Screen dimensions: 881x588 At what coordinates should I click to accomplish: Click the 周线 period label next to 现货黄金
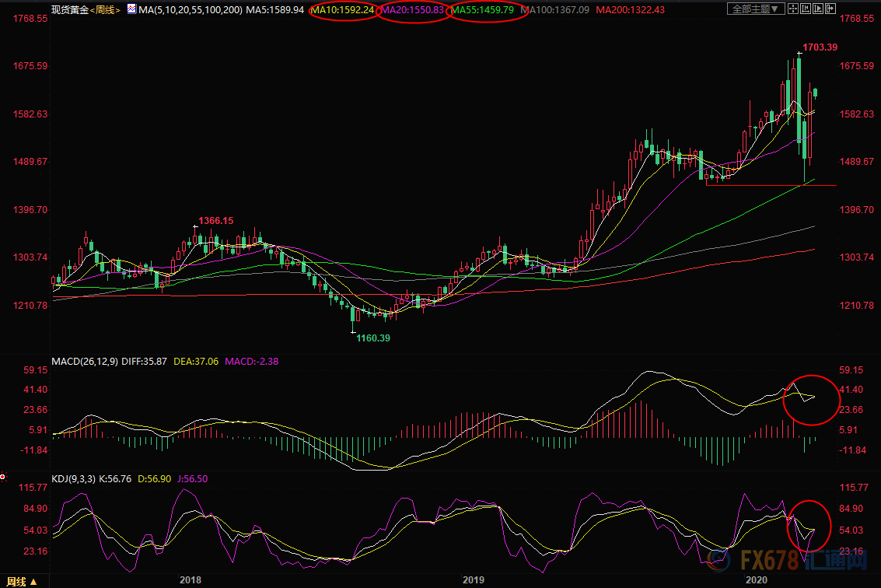(103, 10)
